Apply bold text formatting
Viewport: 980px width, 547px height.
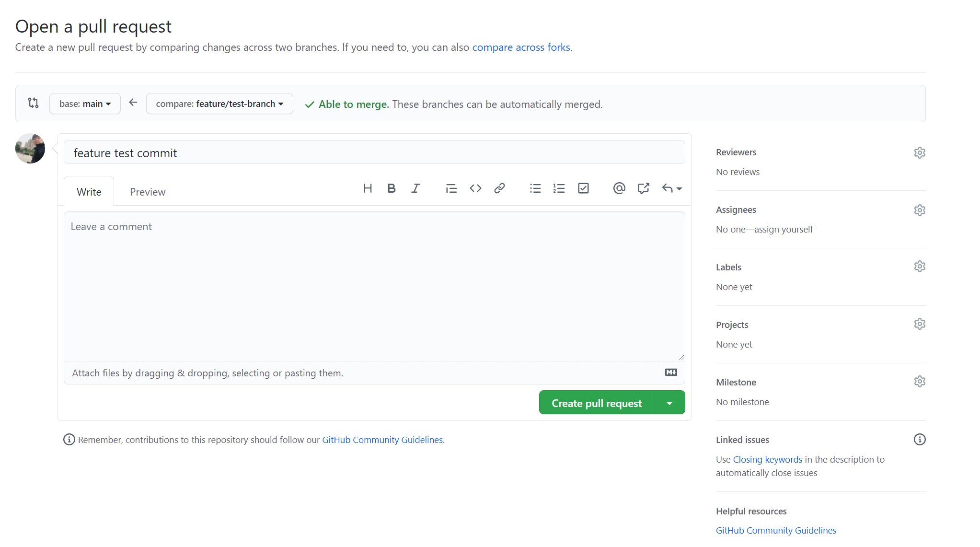(x=392, y=188)
